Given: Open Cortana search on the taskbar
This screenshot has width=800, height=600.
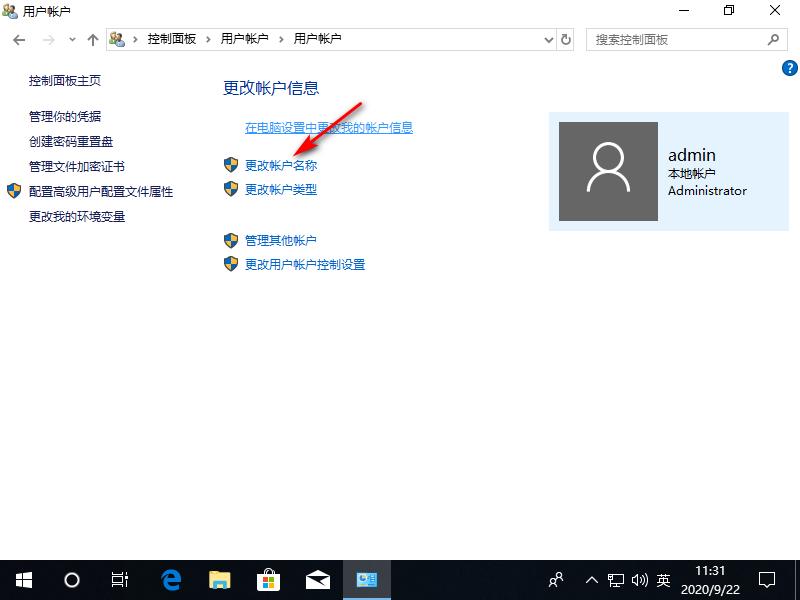Looking at the screenshot, I should [71, 580].
